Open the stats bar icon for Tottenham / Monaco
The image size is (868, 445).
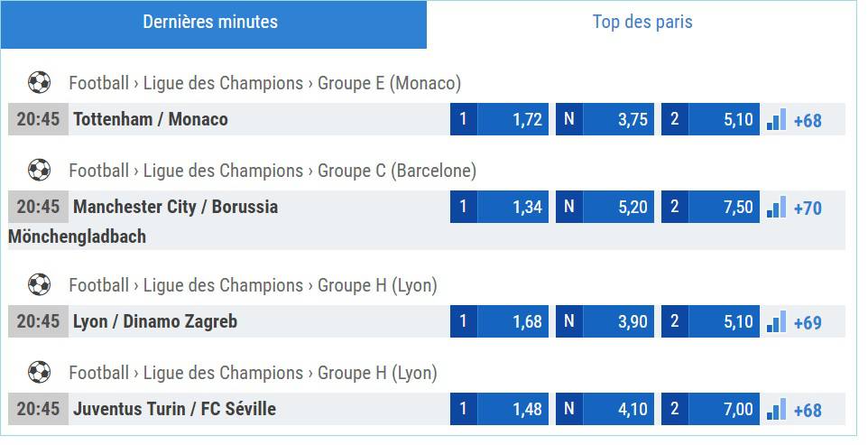pyautogui.click(x=776, y=119)
